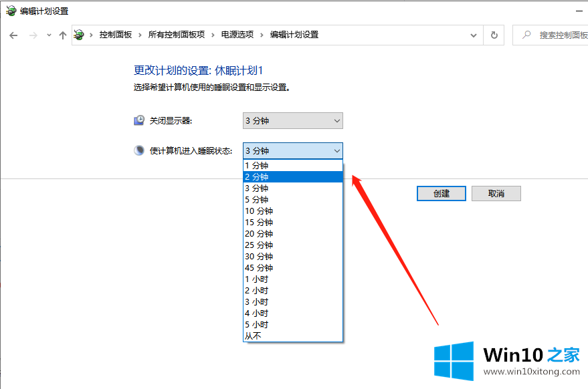588x389 pixels.
Task: Expand chevron after 所有控制面板项 breadcrumb
Action: [x=213, y=35]
